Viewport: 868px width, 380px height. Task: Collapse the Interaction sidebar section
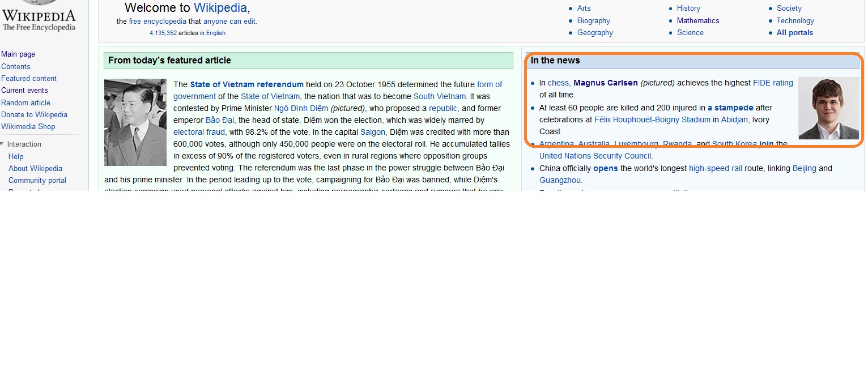3,144
